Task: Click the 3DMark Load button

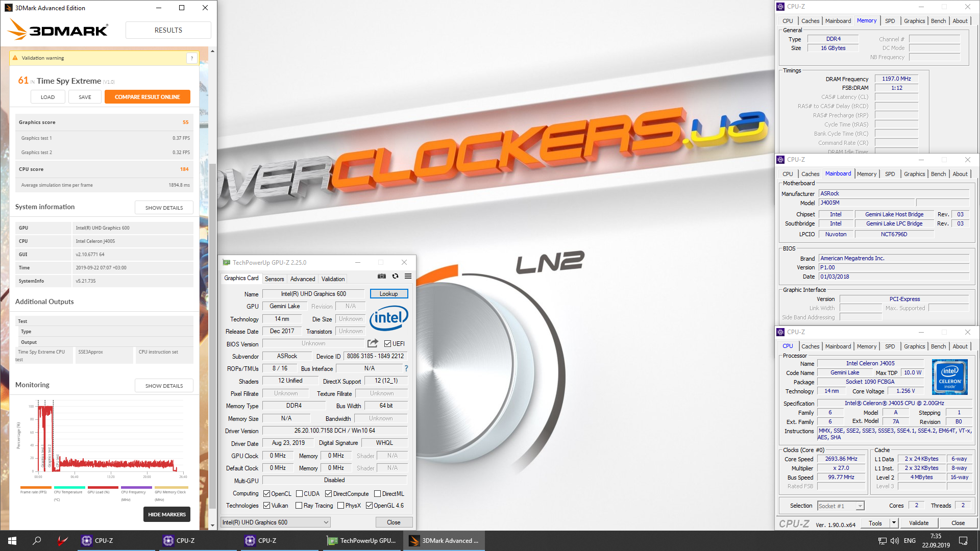Action: (47, 97)
